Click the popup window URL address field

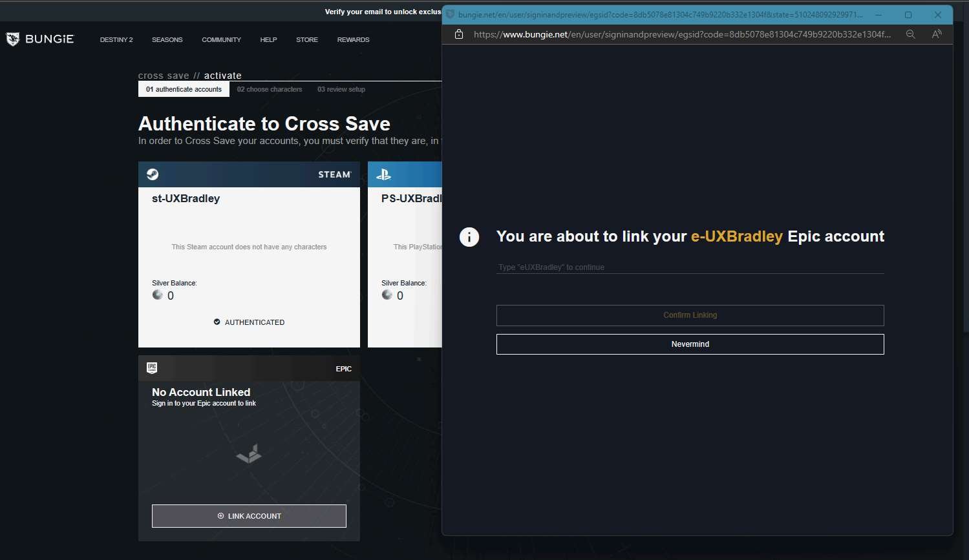tap(682, 34)
